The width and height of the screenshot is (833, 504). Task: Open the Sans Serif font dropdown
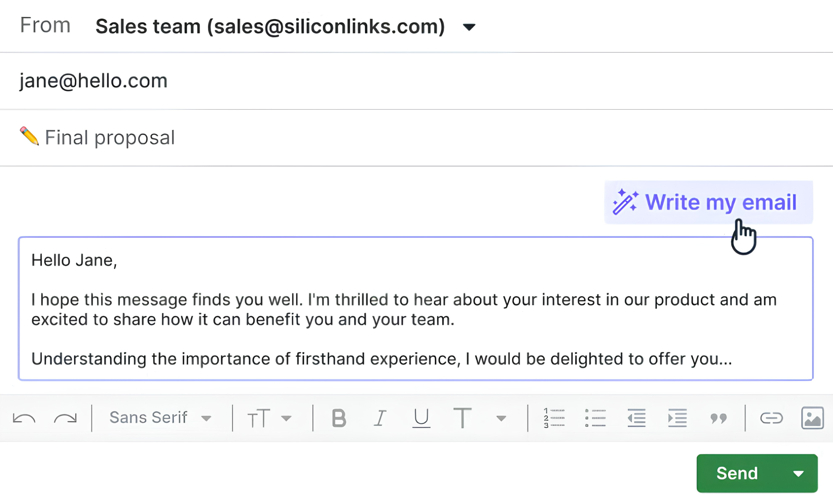pos(160,418)
